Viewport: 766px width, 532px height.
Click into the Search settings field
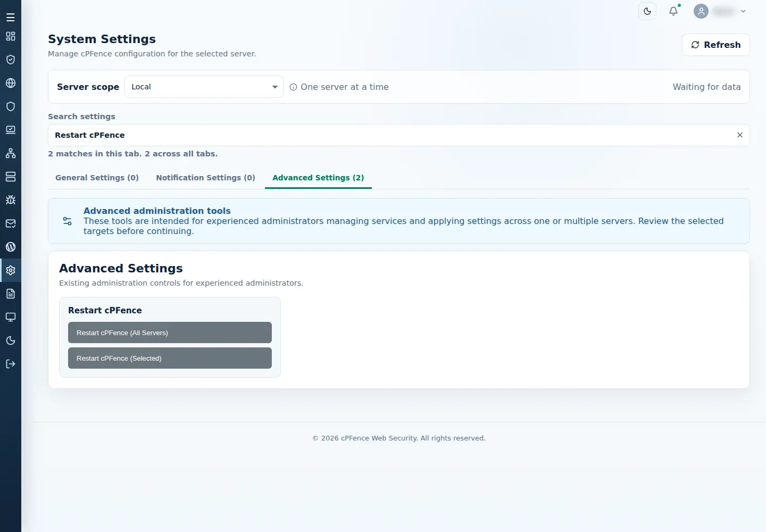click(399, 135)
